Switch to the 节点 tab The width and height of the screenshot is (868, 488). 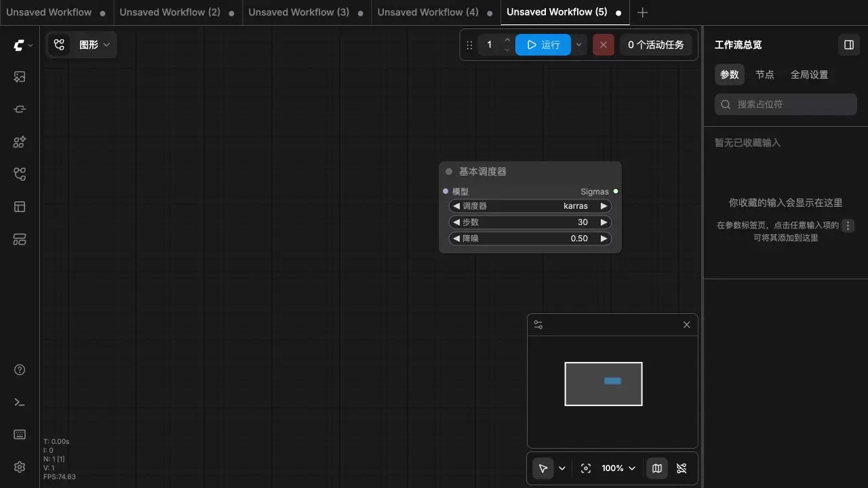[x=765, y=75]
